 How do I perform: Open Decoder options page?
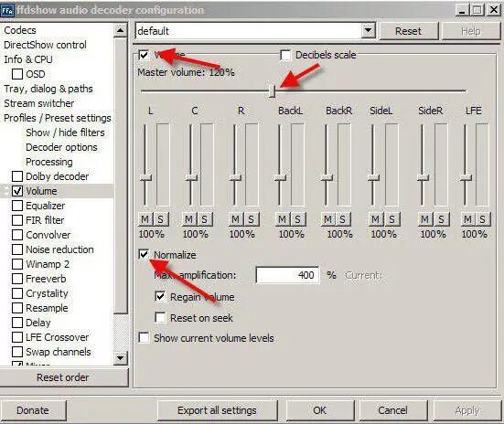pos(61,147)
